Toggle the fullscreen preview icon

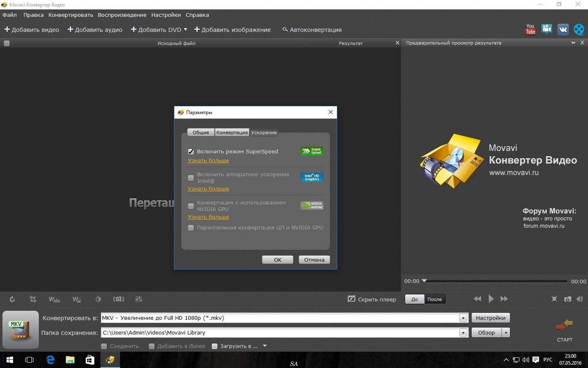tap(554, 299)
